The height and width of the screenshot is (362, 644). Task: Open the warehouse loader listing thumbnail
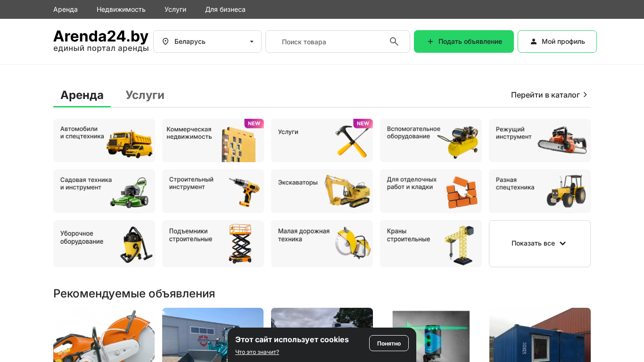pyautogui.click(x=213, y=335)
